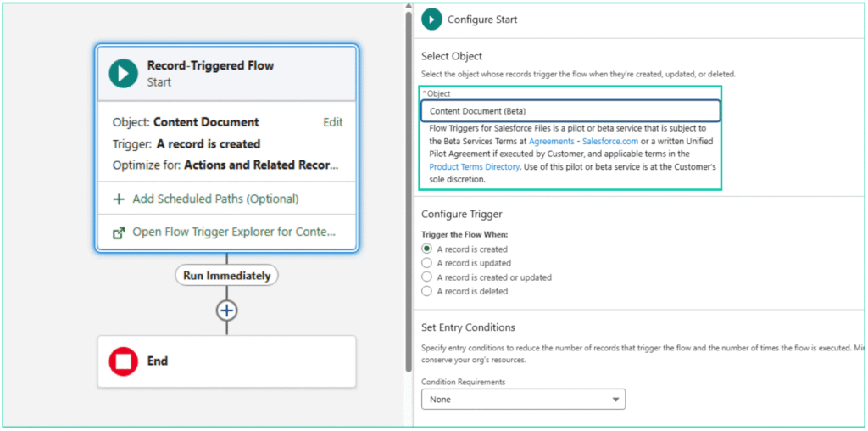The width and height of the screenshot is (868, 431).
Task: Click the plus circle to add element
Action: 226,311
